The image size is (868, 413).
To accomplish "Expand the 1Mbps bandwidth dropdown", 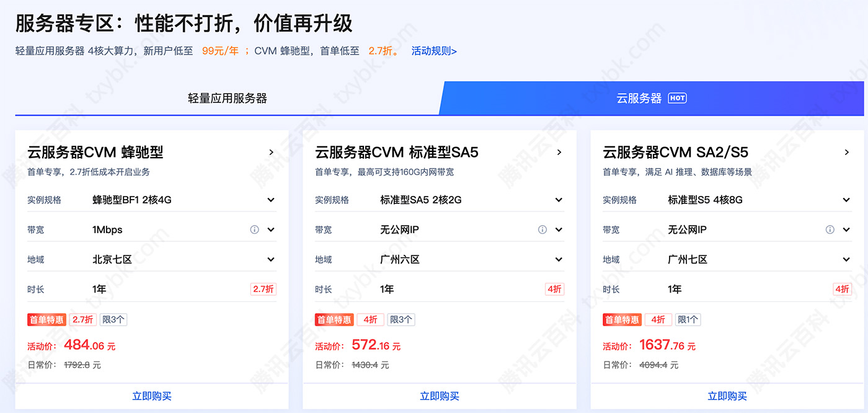I will coord(271,229).
